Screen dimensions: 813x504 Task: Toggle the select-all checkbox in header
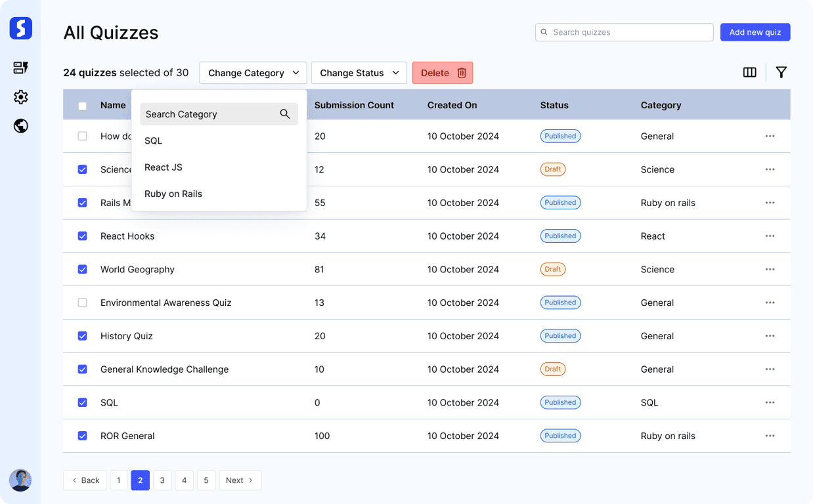(82, 106)
